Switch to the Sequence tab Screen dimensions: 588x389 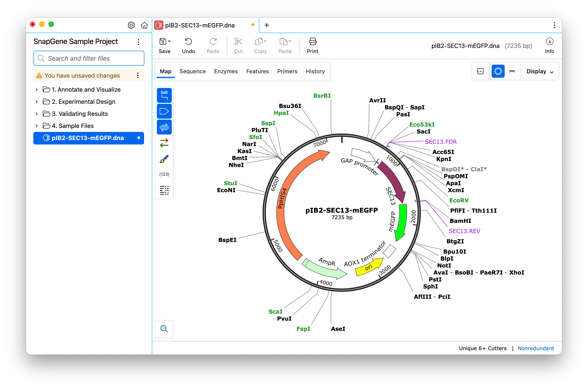click(x=192, y=71)
